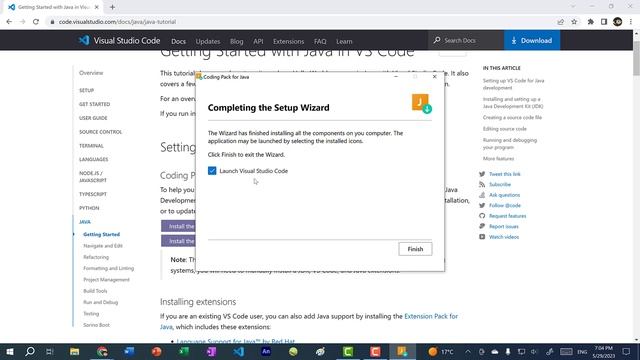Screen dimensions: 640x360
Task: Expand the PYTHON sidebar section
Action: coord(89,208)
